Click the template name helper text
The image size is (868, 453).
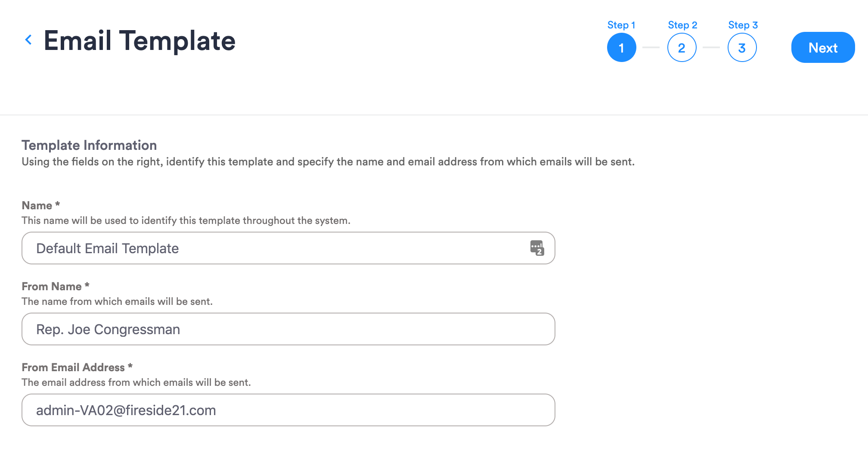pyautogui.click(x=186, y=220)
